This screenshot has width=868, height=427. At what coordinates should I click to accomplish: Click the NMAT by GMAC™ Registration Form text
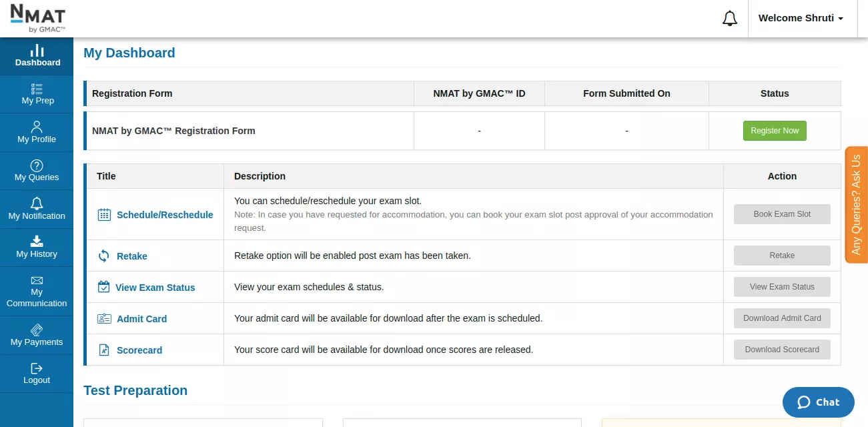pos(173,131)
